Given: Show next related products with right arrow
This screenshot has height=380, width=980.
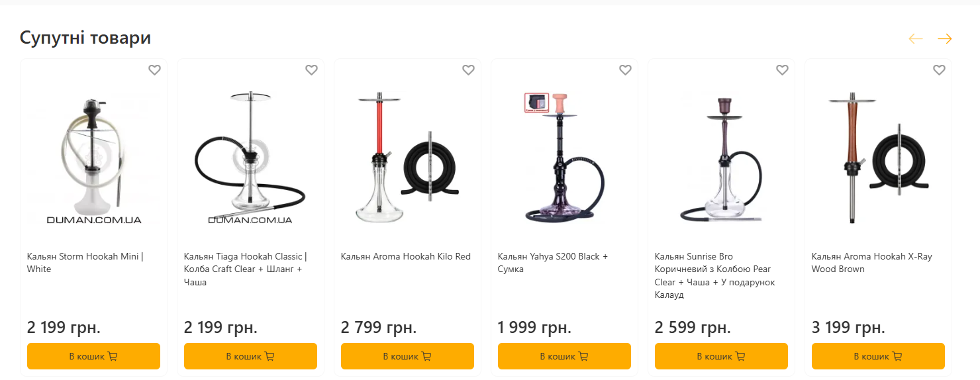Looking at the screenshot, I should pos(944,39).
